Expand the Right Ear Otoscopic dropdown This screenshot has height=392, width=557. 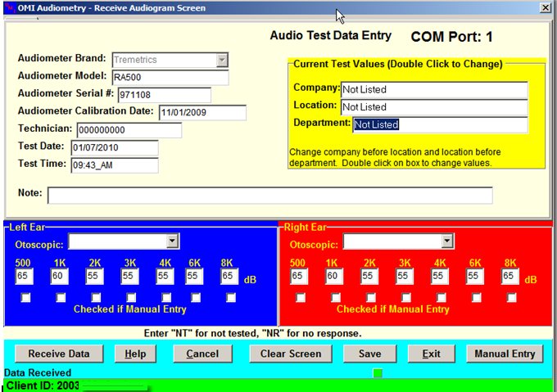coord(446,241)
